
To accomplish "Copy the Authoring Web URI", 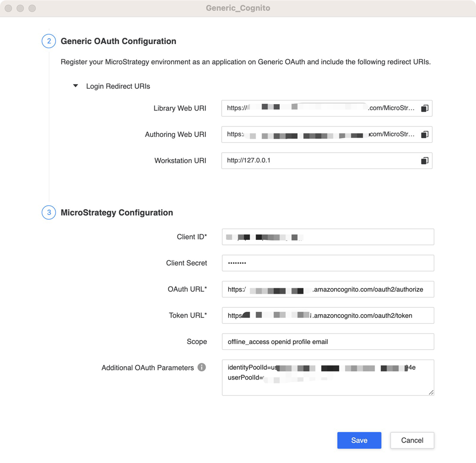I will (424, 134).
